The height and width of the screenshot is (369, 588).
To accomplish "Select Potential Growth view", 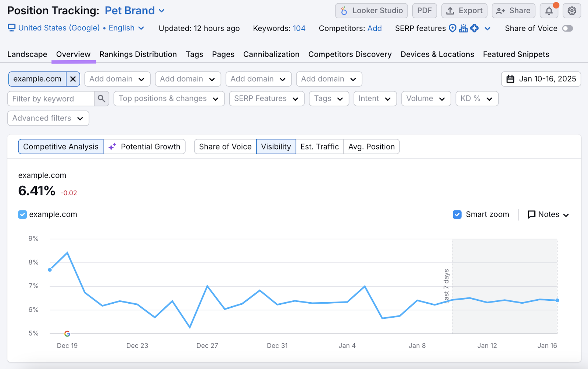I will [144, 146].
